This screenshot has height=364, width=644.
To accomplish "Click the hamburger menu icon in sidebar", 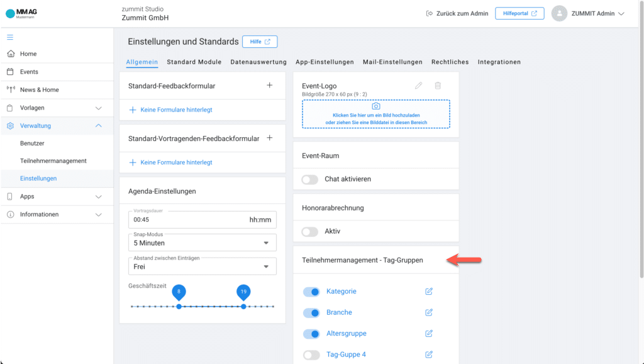I will click(x=10, y=37).
